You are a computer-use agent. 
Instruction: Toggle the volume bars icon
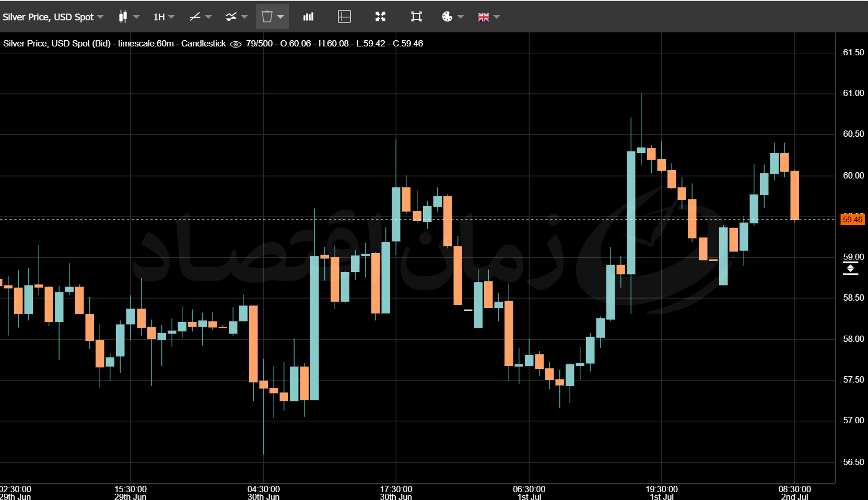[x=309, y=17]
